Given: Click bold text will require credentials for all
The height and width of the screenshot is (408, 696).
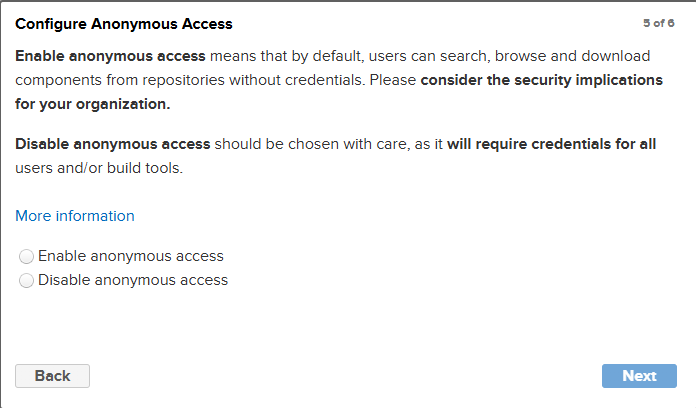Looking at the screenshot, I should coord(551,144).
